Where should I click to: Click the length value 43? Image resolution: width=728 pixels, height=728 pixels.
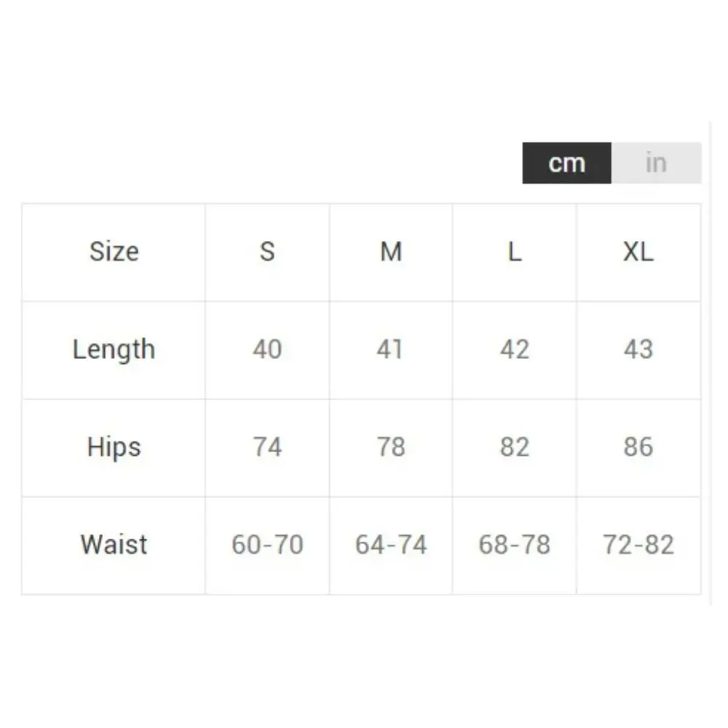pos(638,349)
